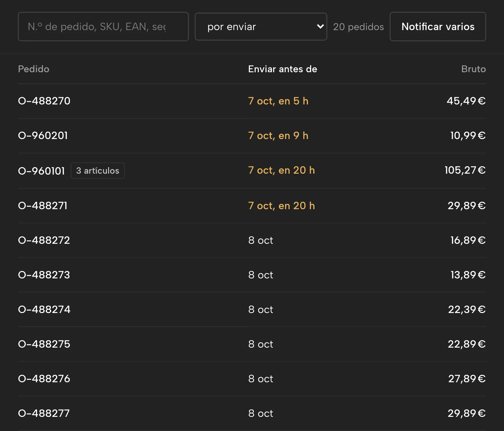Viewport: 504px width, 431px height.
Task: Click the '3 artículos' badge
Action: coord(98,171)
